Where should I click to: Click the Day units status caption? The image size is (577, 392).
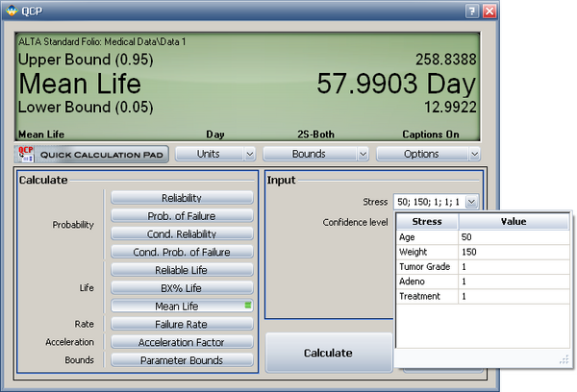click(215, 135)
